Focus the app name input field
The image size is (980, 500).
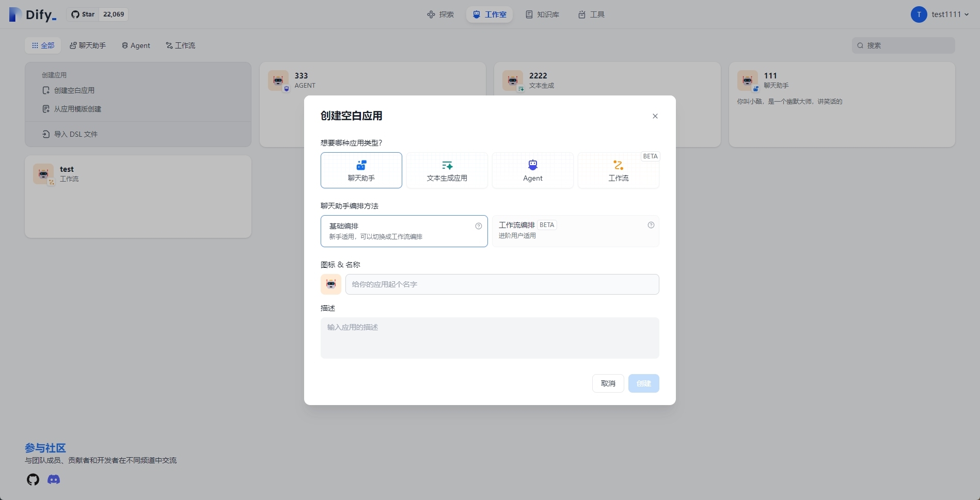(502, 284)
